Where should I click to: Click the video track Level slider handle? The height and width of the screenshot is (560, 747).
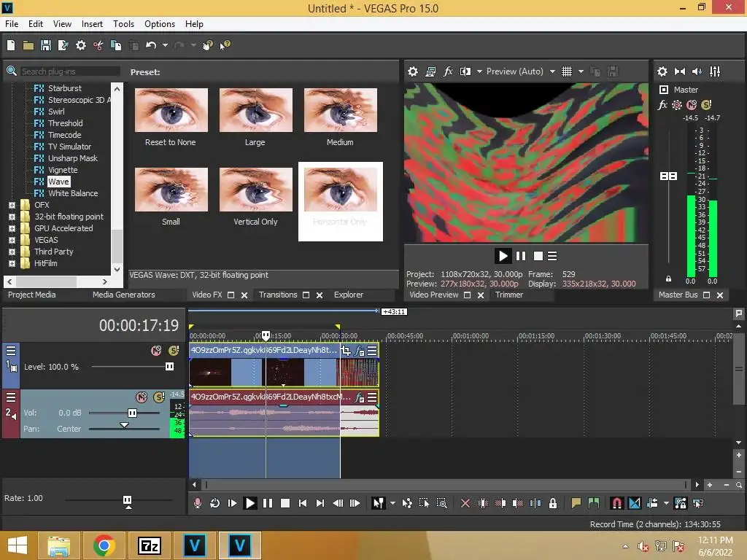click(x=169, y=367)
